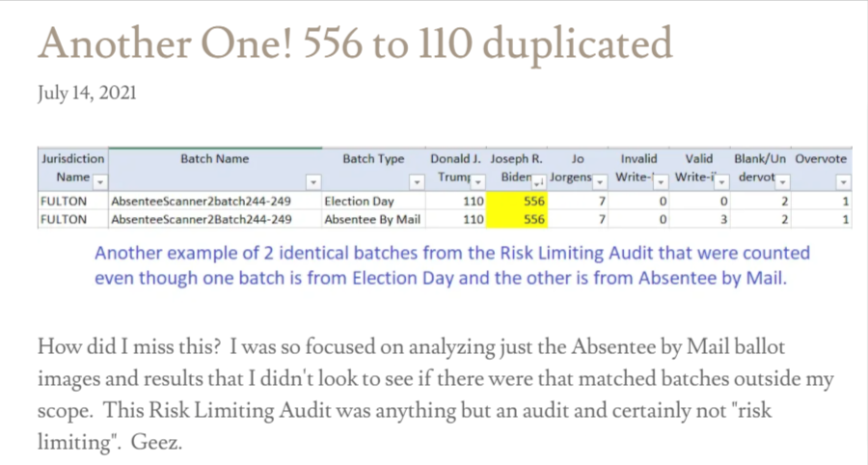
Task: Open the Jurisdiction Name filter dropdown
Action: 99,181
